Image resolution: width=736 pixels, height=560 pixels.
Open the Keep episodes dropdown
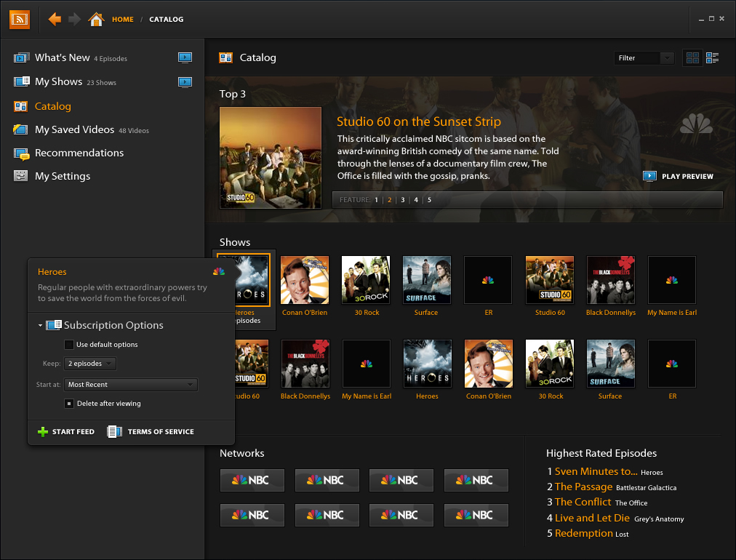90,364
